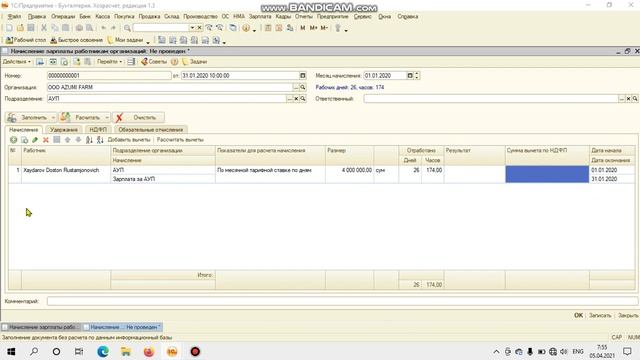Click the Move row down arrow icon

pos(78,140)
